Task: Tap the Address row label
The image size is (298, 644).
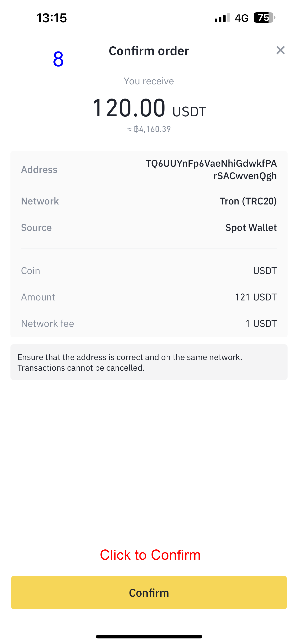Action: click(39, 169)
